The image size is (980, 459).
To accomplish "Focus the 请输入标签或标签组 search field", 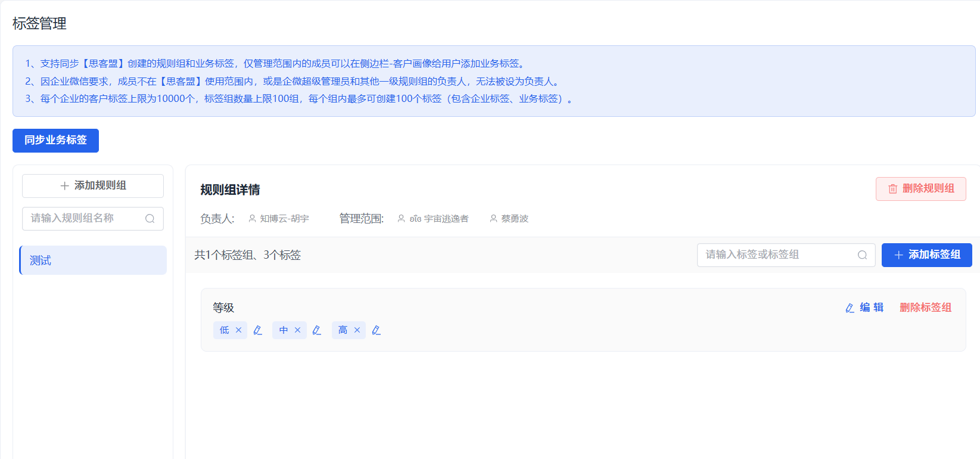I will click(786, 255).
